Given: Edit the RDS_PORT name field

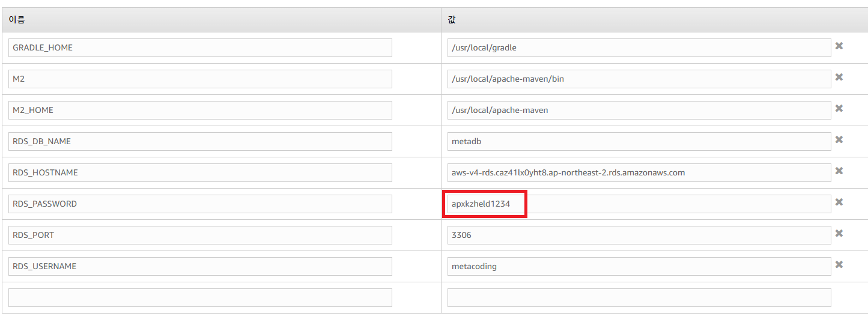Looking at the screenshot, I should click(x=200, y=235).
